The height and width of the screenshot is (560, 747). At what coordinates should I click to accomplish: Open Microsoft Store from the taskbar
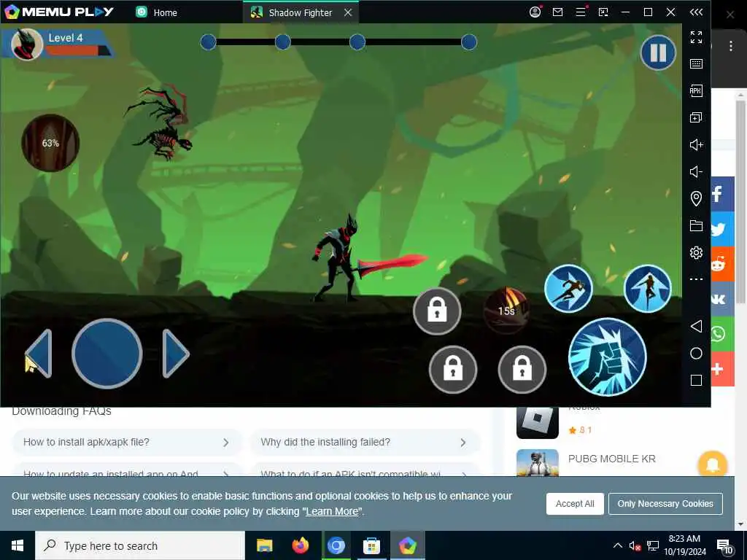click(x=371, y=545)
